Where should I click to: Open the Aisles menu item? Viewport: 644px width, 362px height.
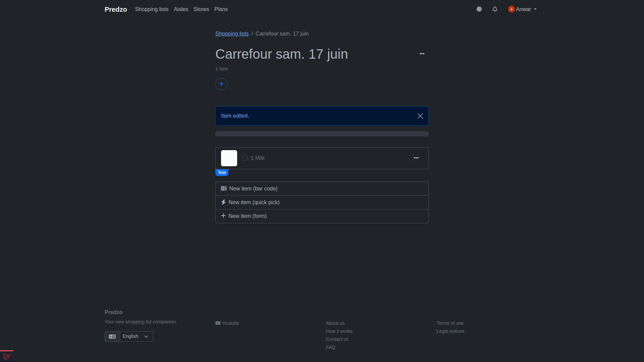coord(181,9)
